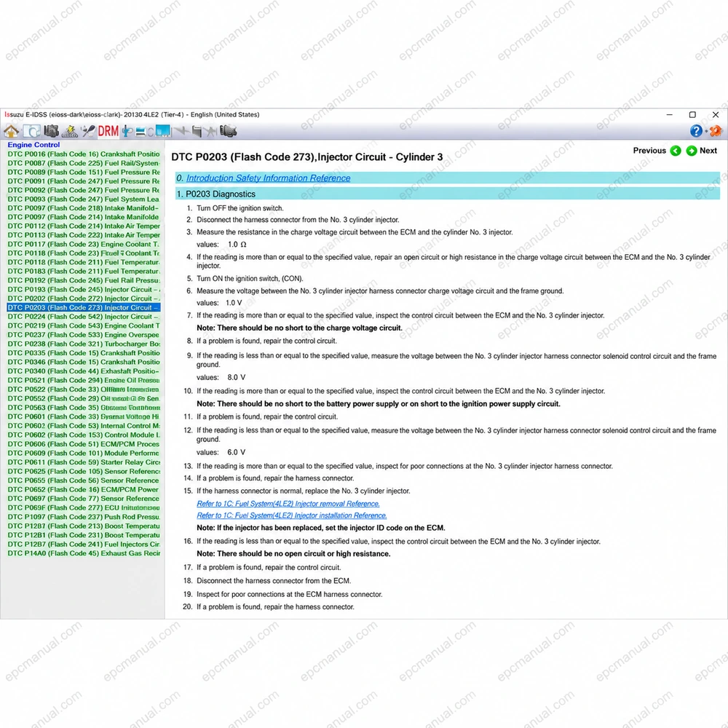Click the page title DTC P0203 heading
This screenshot has height=728, width=728.
point(307,157)
